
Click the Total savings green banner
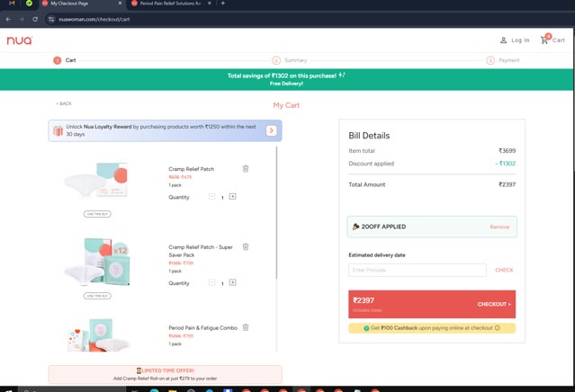[x=286, y=79]
